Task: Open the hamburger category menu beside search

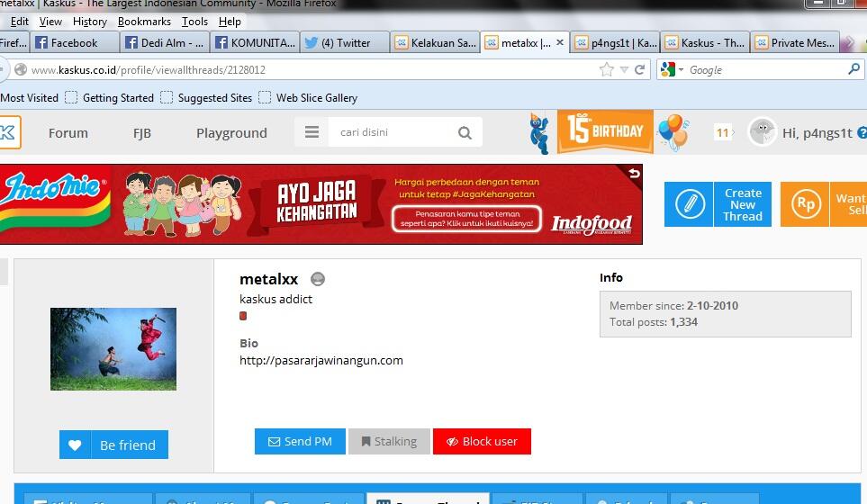Action: pyautogui.click(x=312, y=132)
